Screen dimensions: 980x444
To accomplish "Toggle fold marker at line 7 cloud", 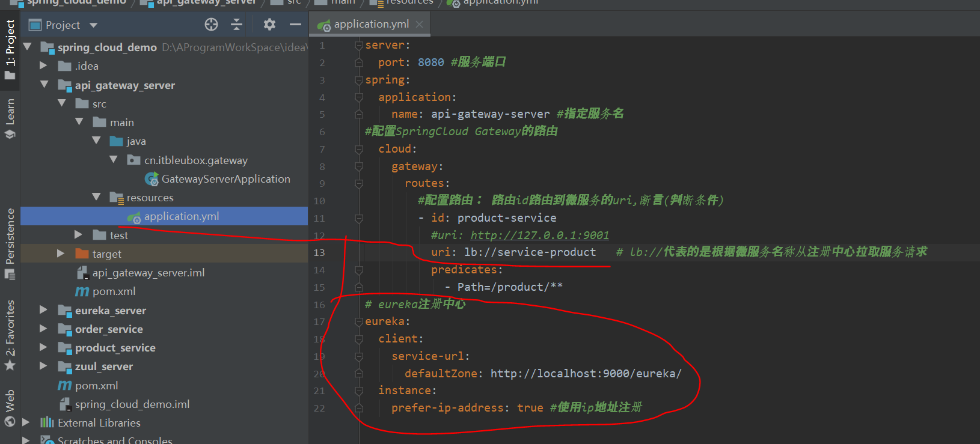I will click(359, 149).
